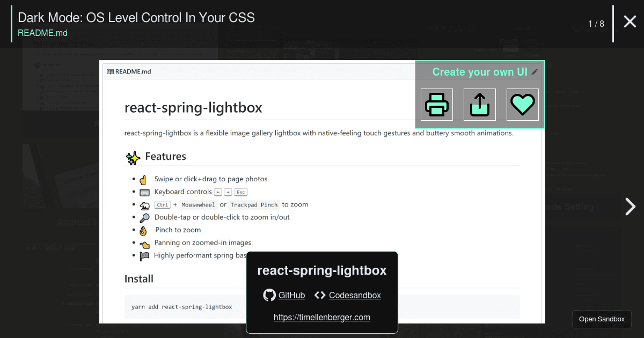This screenshot has height=338, width=644.
Task: Click the printer icon button
Action: click(437, 105)
